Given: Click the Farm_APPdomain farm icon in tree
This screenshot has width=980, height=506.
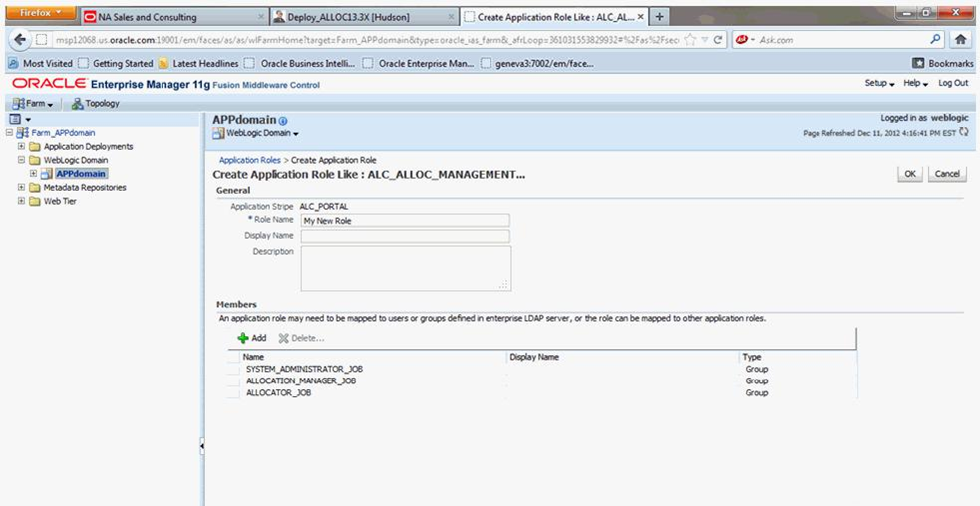Looking at the screenshot, I should click(23, 133).
